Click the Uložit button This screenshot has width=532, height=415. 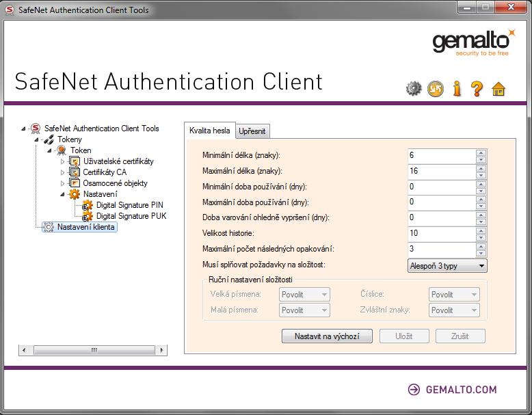pos(404,336)
